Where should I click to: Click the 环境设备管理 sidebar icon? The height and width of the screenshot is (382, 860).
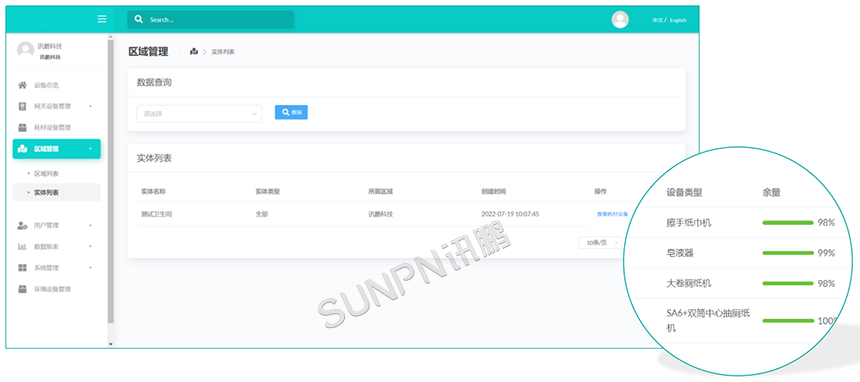click(x=22, y=289)
